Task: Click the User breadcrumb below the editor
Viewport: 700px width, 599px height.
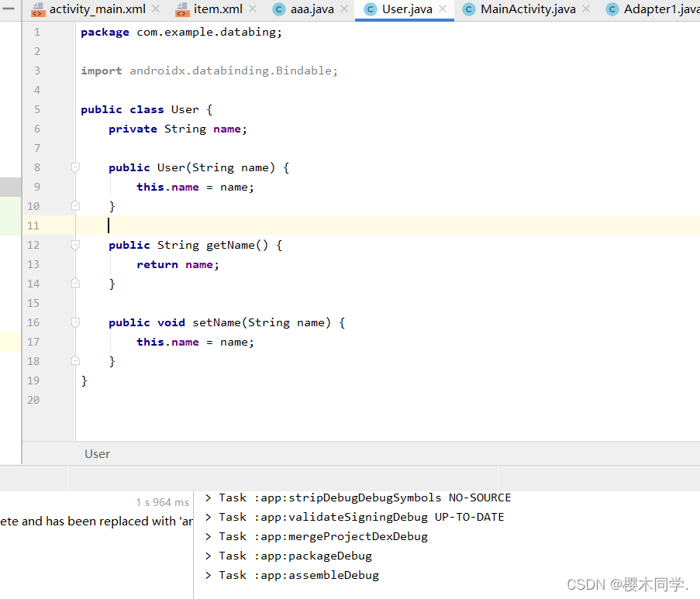Action: click(x=97, y=453)
